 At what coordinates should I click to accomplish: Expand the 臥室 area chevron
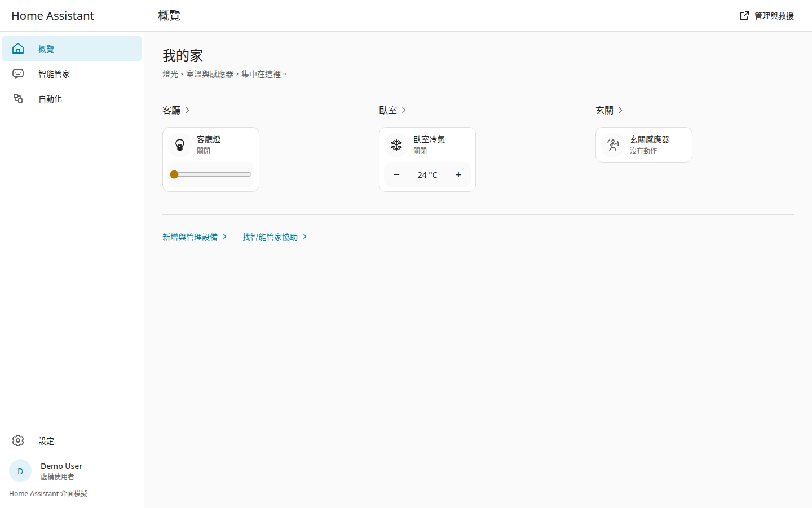[404, 110]
